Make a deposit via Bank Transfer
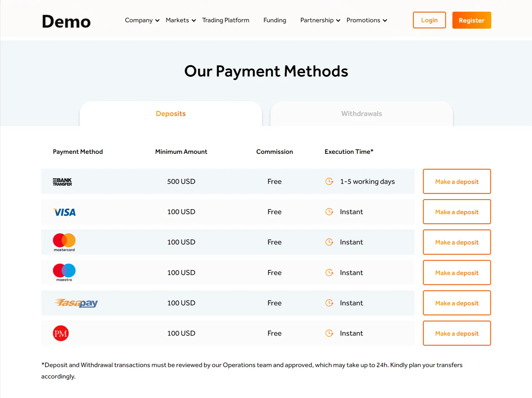 (457, 181)
